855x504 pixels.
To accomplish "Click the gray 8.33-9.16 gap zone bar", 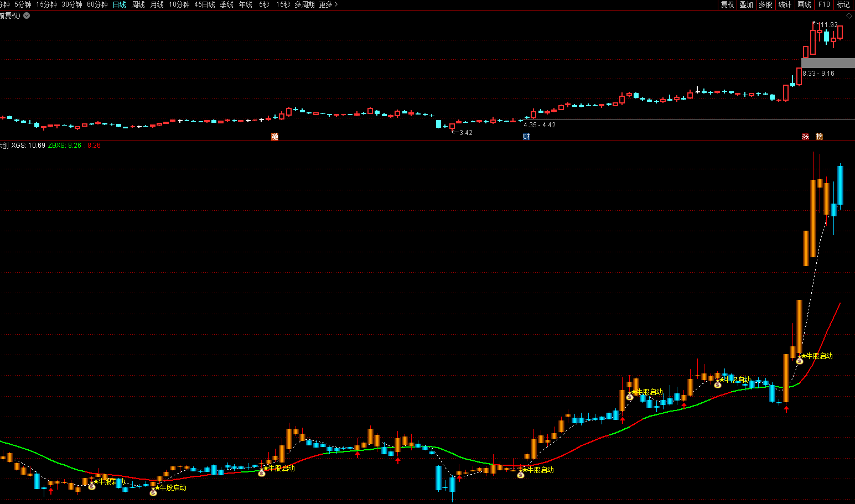I will [828, 63].
